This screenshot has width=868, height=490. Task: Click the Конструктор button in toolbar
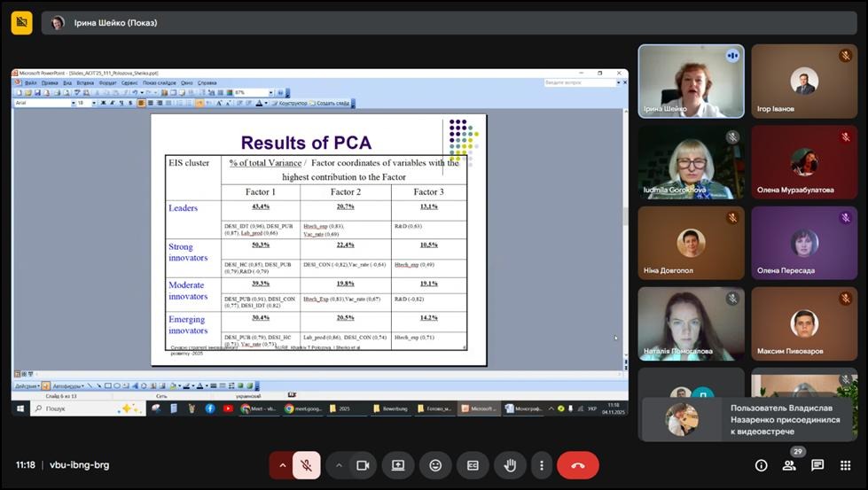point(292,103)
